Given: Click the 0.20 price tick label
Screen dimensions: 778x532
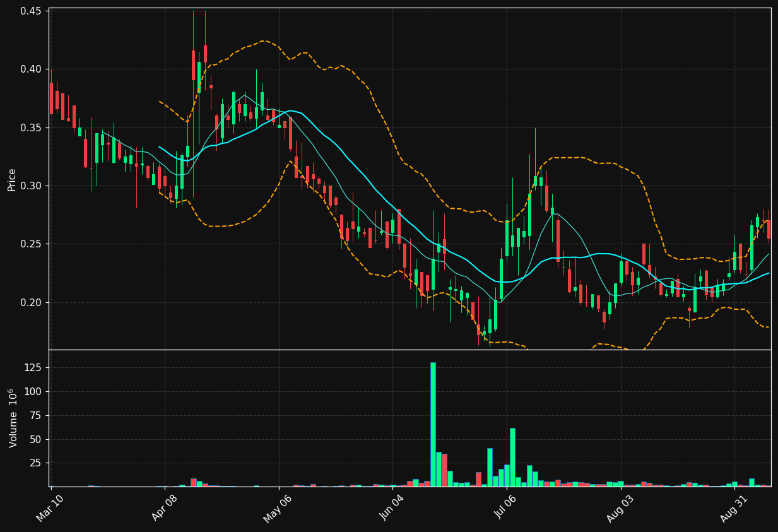Looking at the screenshot, I should pyautogui.click(x=31, y=302).
